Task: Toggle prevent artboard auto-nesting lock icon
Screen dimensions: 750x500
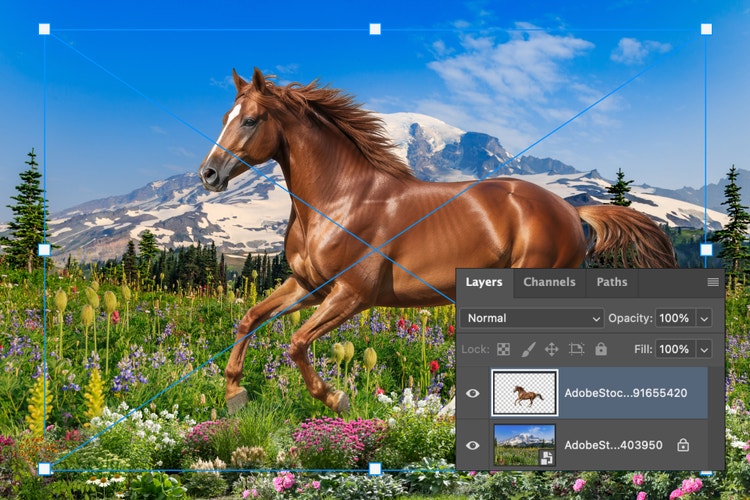Action: pyautogui.click(x=576, y=349)
